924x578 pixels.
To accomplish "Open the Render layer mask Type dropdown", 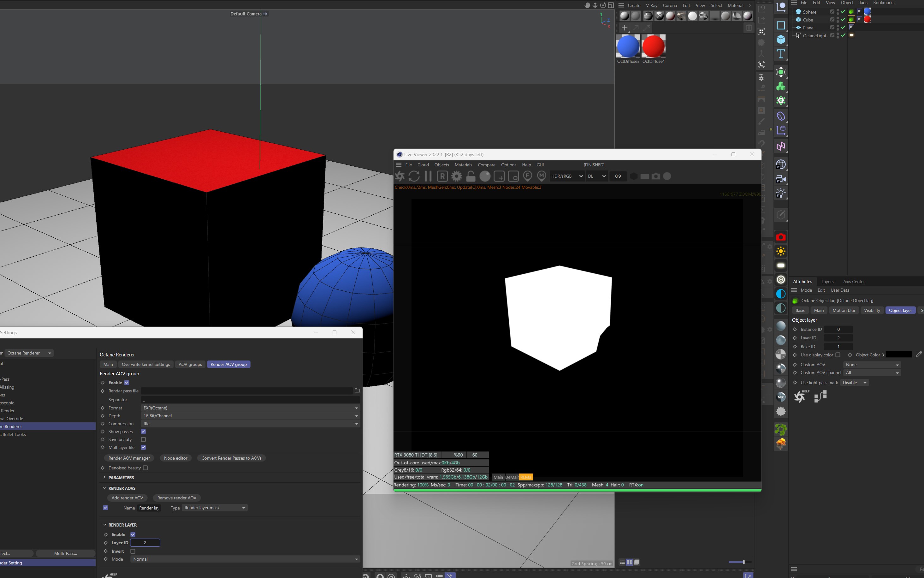I will 214,508.
